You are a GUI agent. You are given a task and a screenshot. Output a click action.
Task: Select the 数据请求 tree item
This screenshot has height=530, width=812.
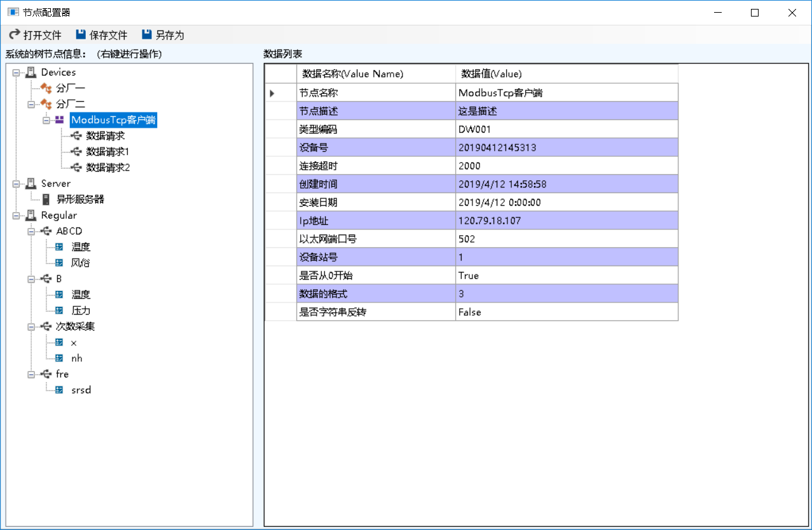tap(106, 136)
